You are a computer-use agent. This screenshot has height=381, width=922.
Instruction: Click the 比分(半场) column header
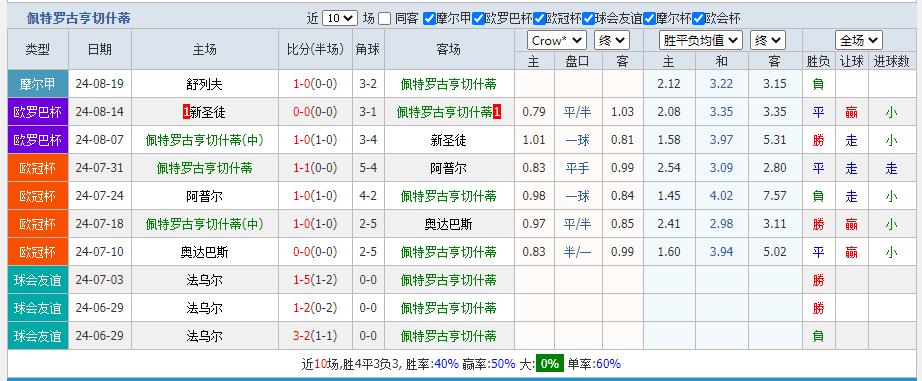point(315,49)
